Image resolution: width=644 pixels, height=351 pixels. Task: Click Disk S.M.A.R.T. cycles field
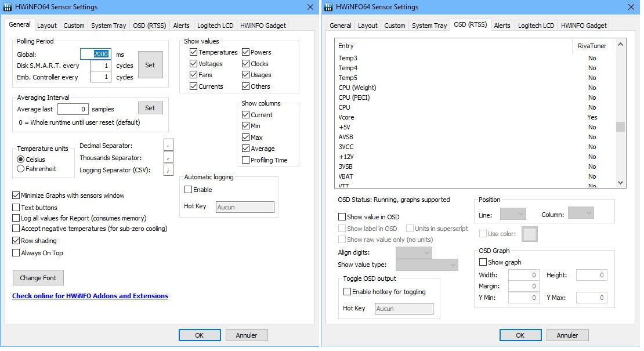point(101,66)
